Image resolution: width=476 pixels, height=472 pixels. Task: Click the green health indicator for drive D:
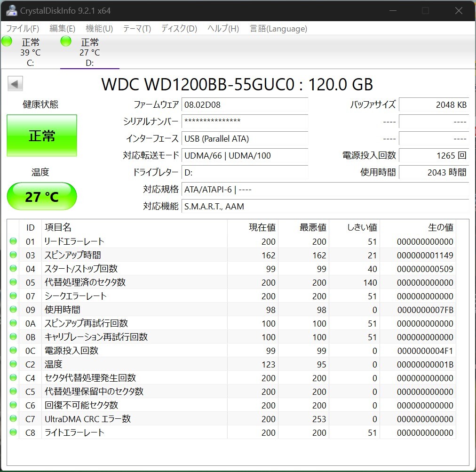[x=65, y=41]
